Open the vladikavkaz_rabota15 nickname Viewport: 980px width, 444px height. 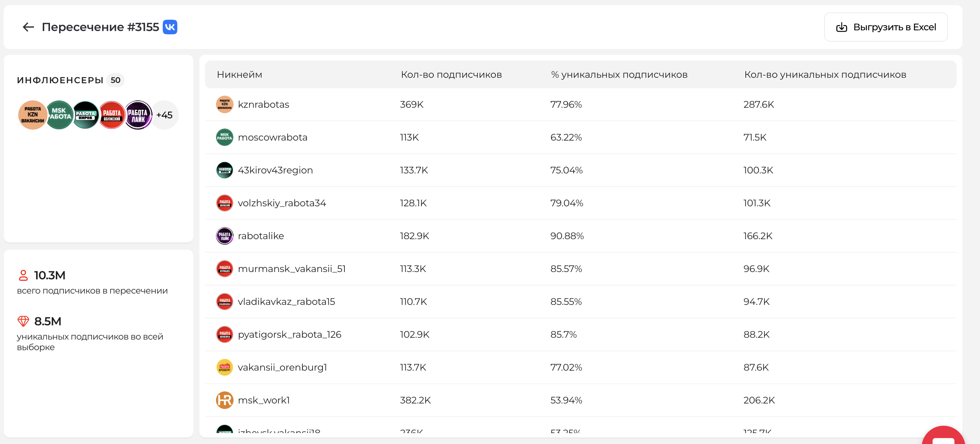(x=286, y=302)
